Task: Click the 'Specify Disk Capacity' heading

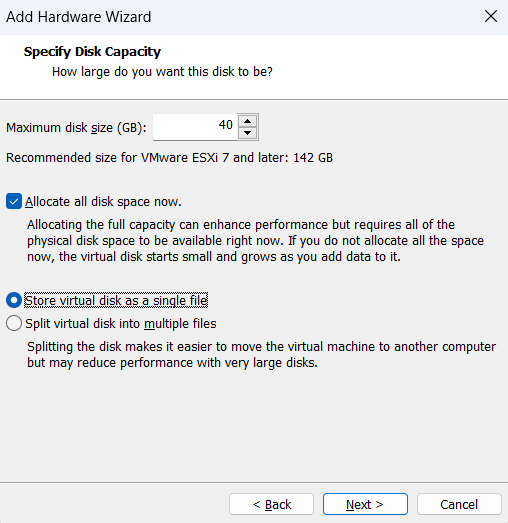Action: point(92,52)
